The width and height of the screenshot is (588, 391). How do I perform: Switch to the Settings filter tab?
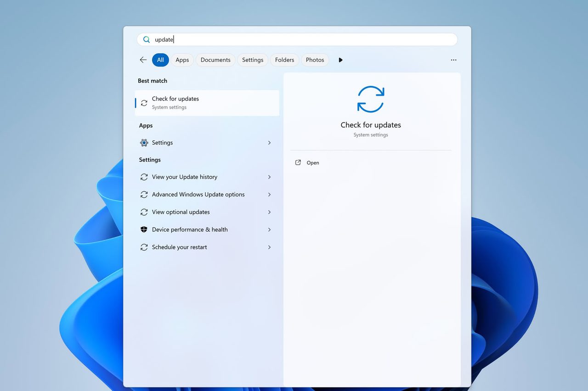click(253, 60)
